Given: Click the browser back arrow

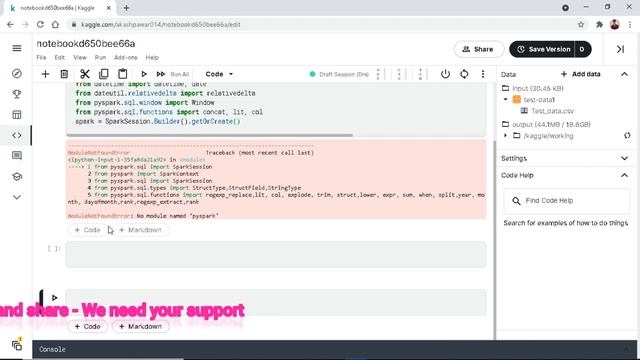Looking at the screenshot, I should 10,24.
